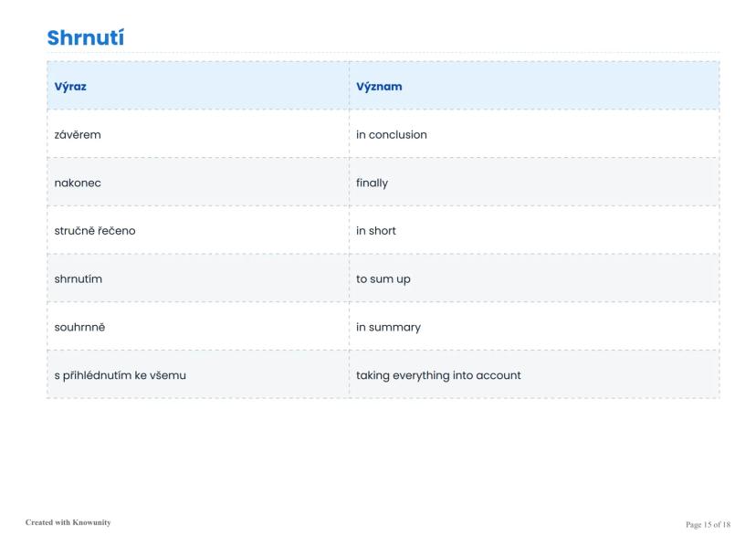This screenshot has height=535, width=756.
Task: Click the závěrem cell
Action: (x=78, y=135)
